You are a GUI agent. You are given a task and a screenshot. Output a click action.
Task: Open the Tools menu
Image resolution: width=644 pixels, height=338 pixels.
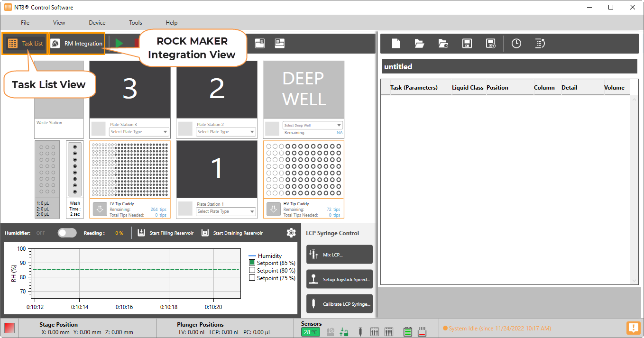click(136, 23)
